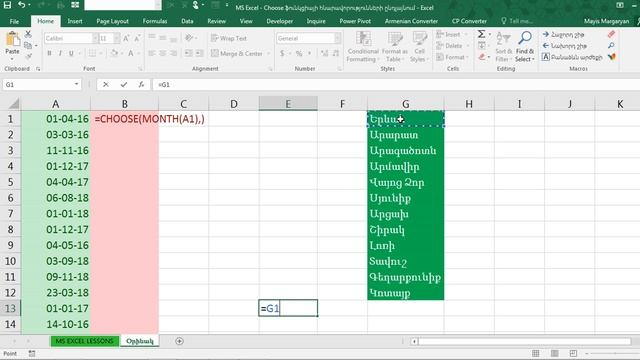Click the dollar accounting format button
Screen dimensions: 640x360
(x=282, y=53)
